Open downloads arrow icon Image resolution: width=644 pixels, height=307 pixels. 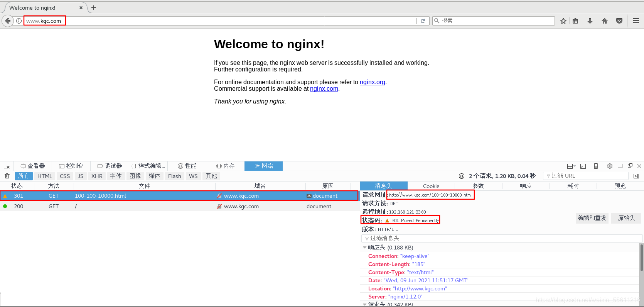coord(590,21)
